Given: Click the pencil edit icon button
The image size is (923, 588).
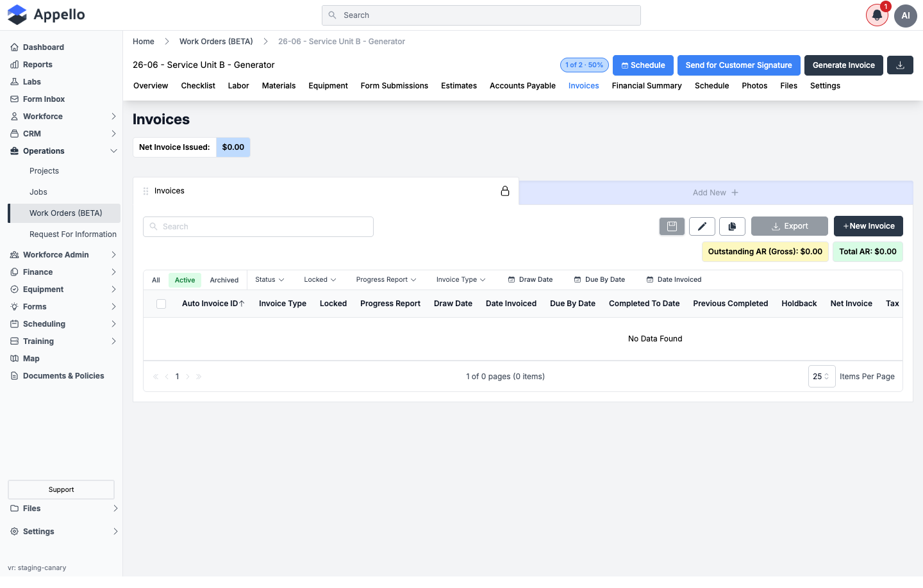Looking at the screenshot, I should click(x=702, y=226).
